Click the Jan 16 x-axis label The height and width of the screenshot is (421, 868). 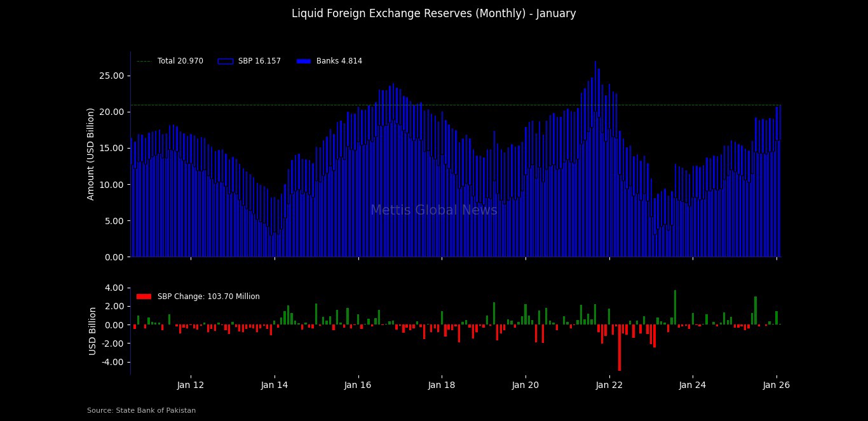[358, 385]
